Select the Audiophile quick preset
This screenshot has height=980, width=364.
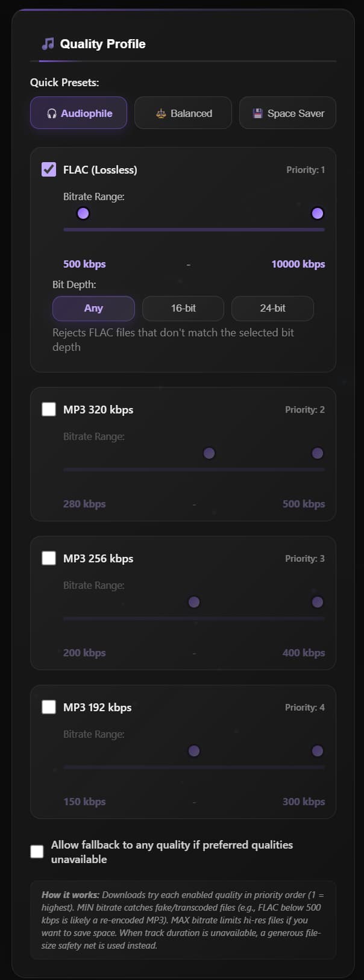[x=78, y=113]
